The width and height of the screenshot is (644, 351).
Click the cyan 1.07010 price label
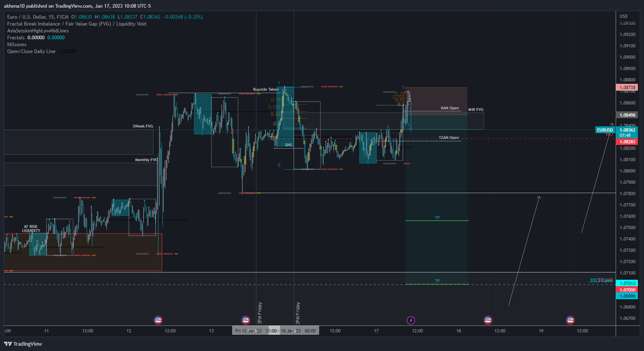(627, 283)
